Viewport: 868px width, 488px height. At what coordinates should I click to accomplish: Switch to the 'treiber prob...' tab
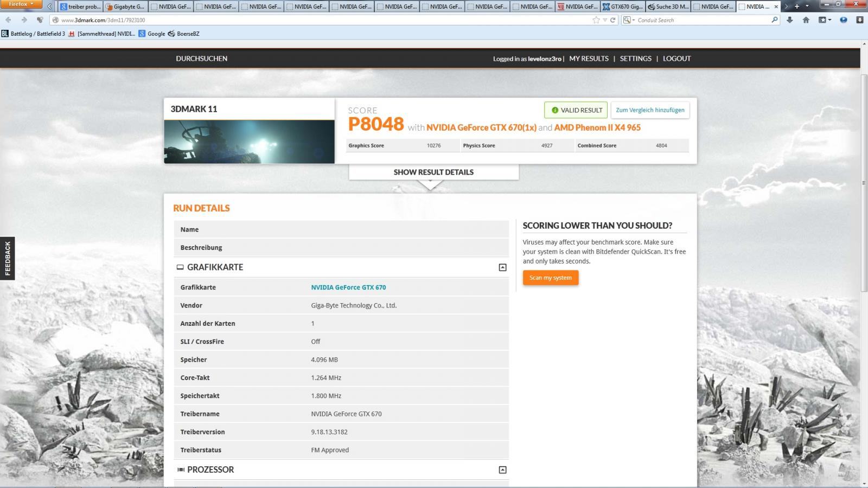(x=80, y=7)
